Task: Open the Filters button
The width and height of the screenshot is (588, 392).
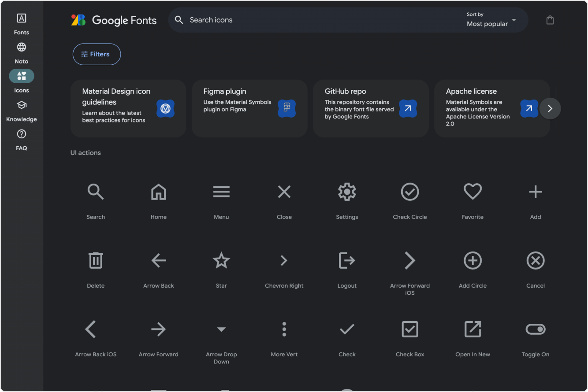Action: tap(97, 54)
